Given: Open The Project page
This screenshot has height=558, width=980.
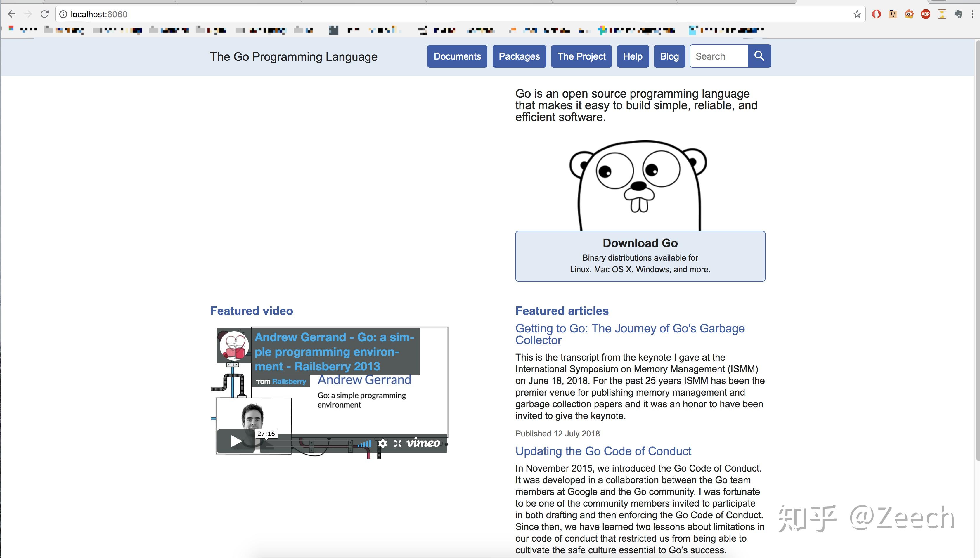Looking at the screenshot, I should (x=581, y=56).
